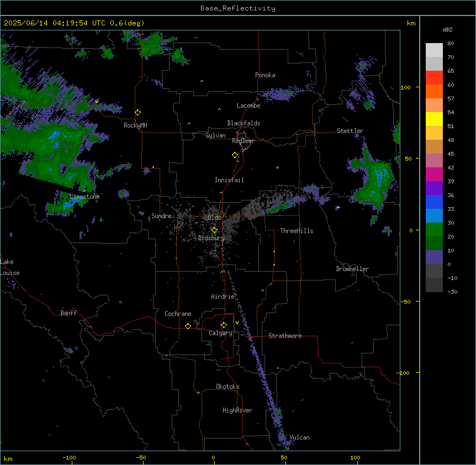
Task: Click the 50 tick label on bottom axis
Action: tap(284, 457)
